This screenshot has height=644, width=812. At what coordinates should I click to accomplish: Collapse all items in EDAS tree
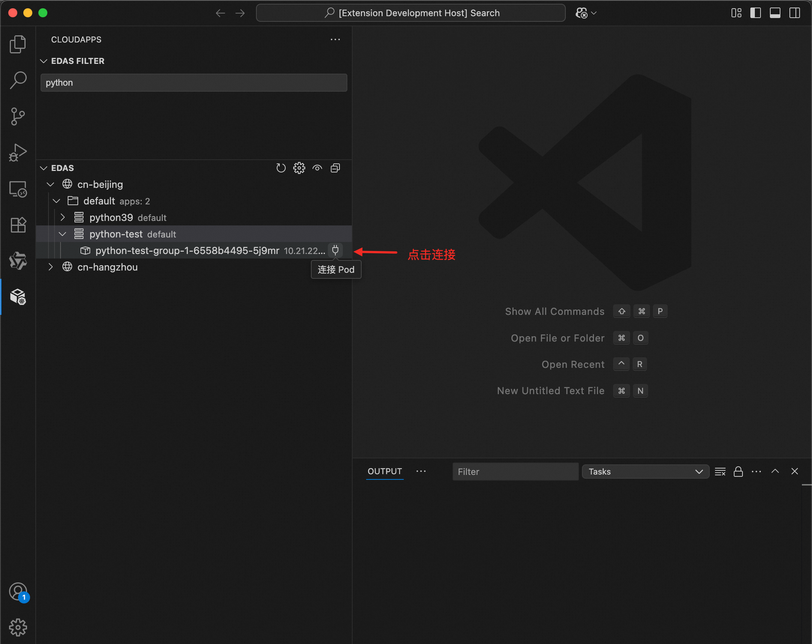coord(335,168)
